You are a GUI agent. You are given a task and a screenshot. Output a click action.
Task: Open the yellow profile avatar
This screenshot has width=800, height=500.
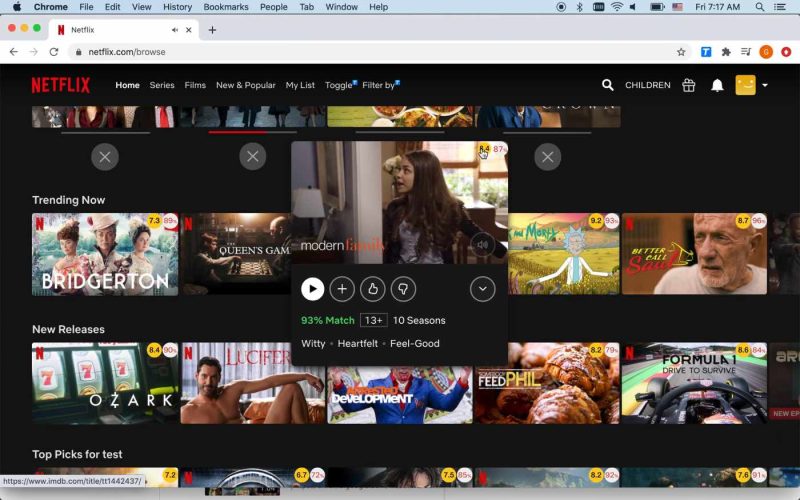(x=745, y=85)
